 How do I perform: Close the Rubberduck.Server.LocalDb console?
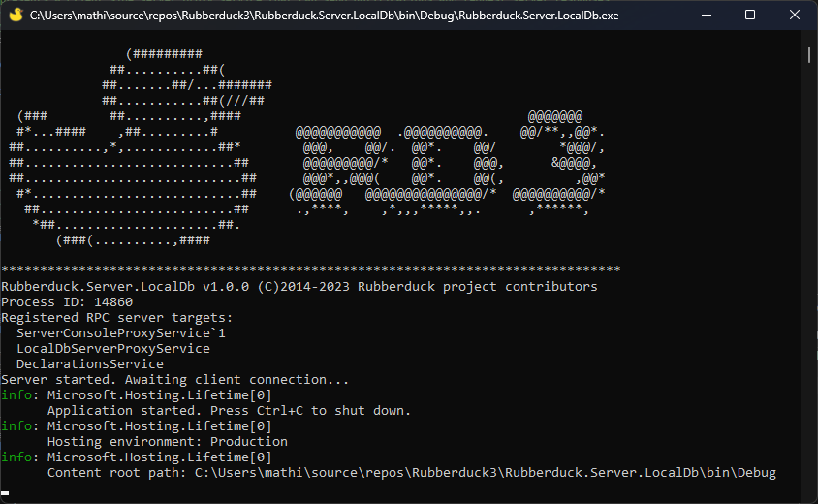click(x=795, y=16)
